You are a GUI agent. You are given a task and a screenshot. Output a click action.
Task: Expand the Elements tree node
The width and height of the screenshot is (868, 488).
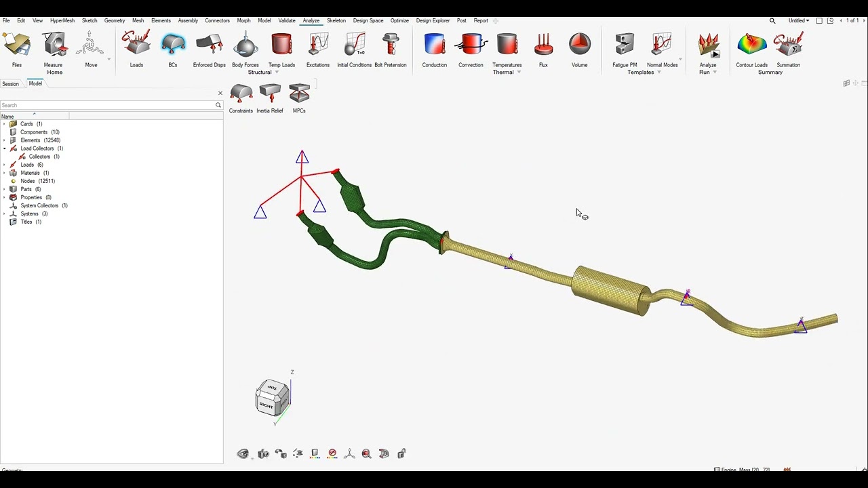pos(4,140)
